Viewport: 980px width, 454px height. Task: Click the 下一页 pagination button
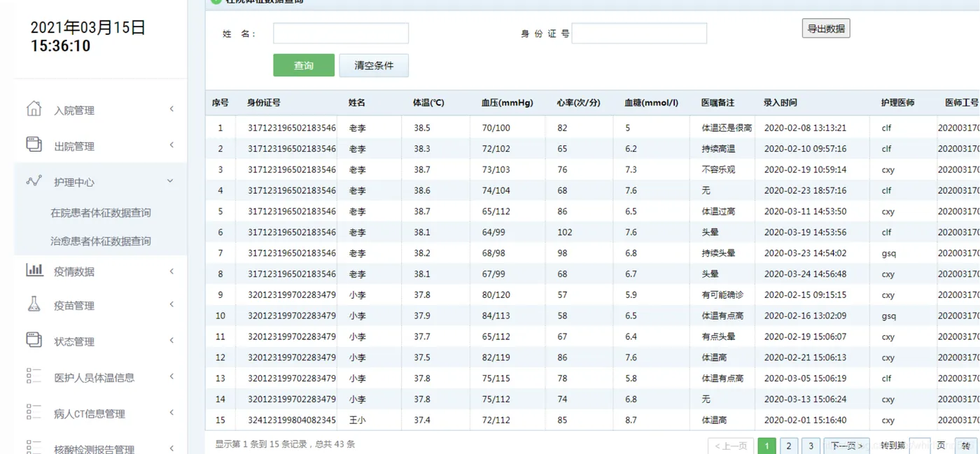coord(847,446)
